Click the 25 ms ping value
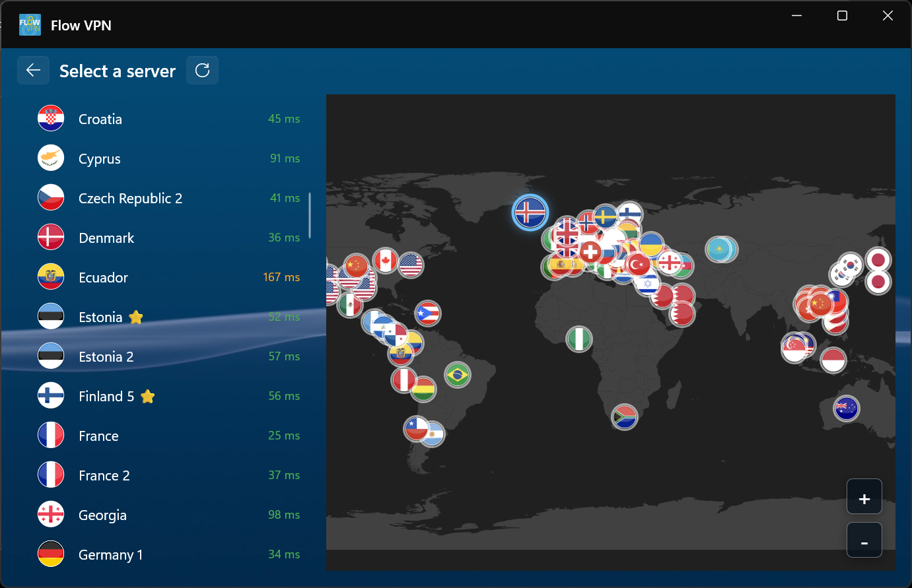Image resolution: width=912 pixels, height=588 pixels. pyautogui.click(x=284, y=436)
